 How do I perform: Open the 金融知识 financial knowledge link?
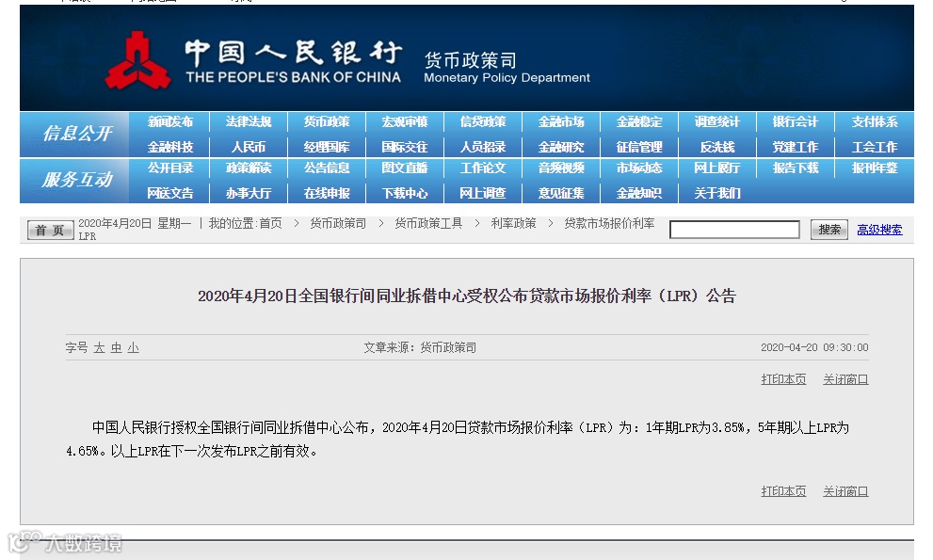(x=639, y=193)
